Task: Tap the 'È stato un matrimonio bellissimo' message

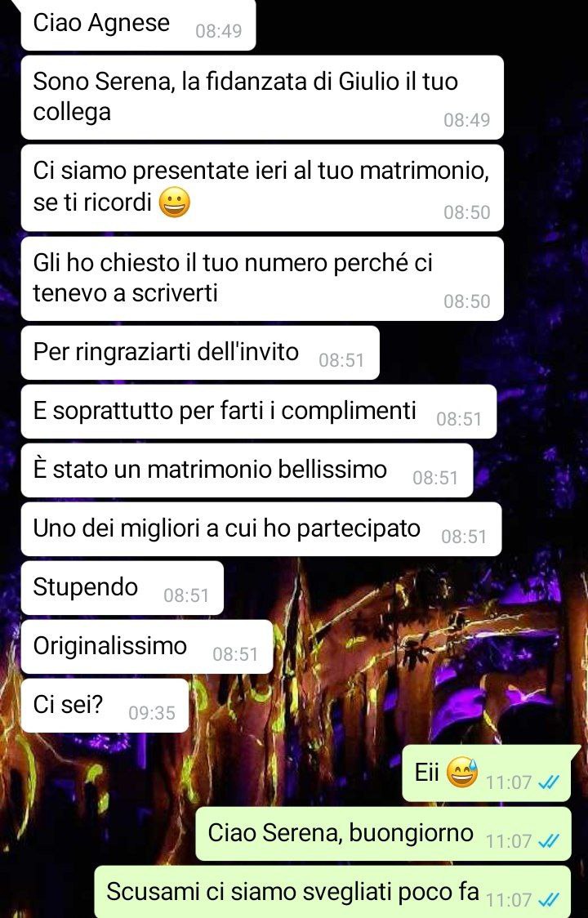Action: coord(247,470)
